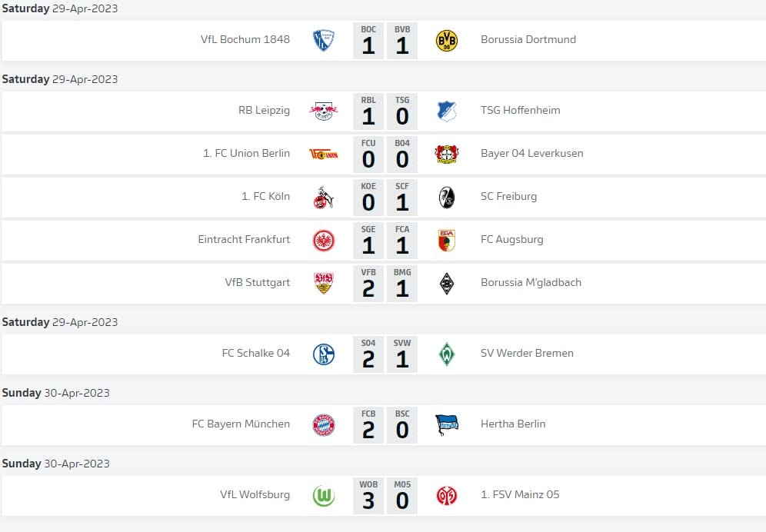The image size is (766, 532).
Task: Select the SC Freiburg club crest
Action: tap(446, 198)
